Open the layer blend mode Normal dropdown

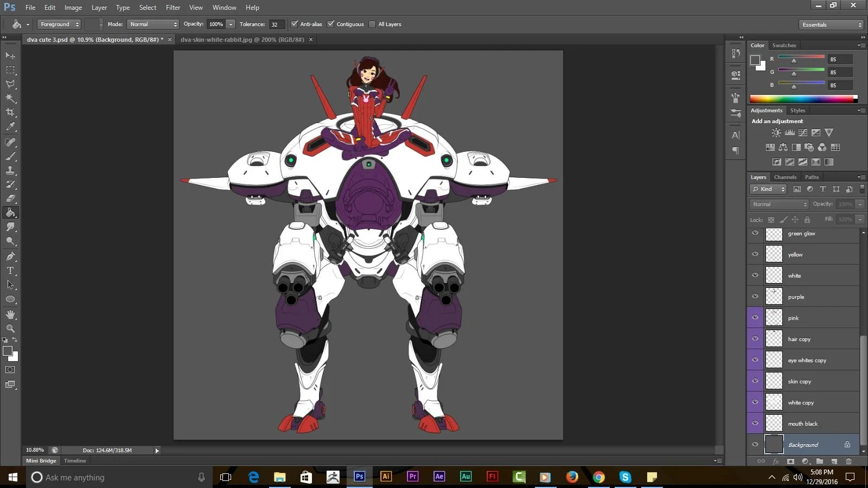click(780, 204)
